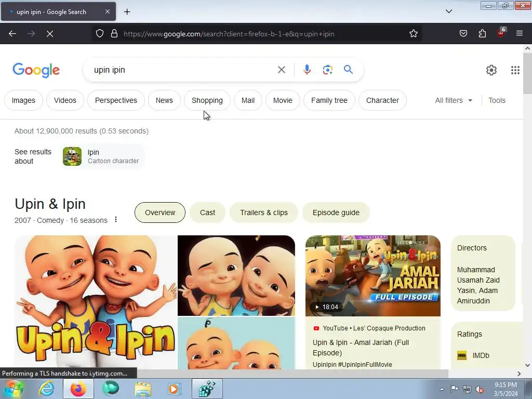
Task: Open File Explorer from taskbar
Action: pos(143,389)
